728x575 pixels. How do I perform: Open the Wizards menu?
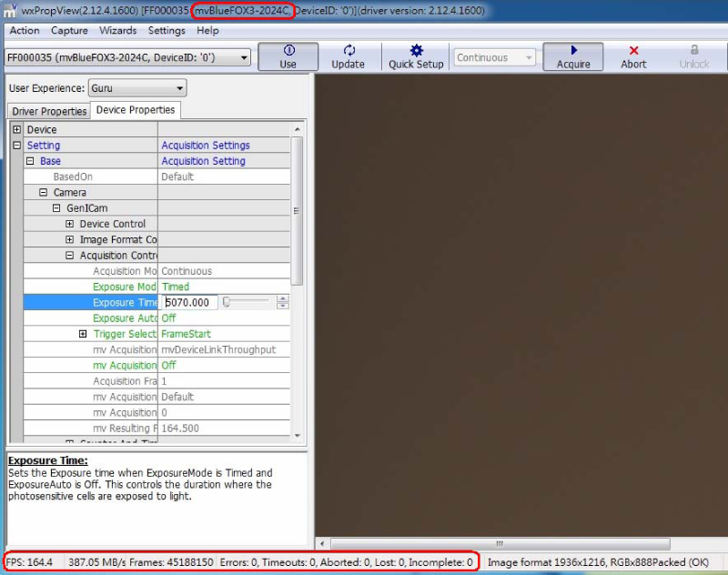pyautogui.click(x=117, y=30)
